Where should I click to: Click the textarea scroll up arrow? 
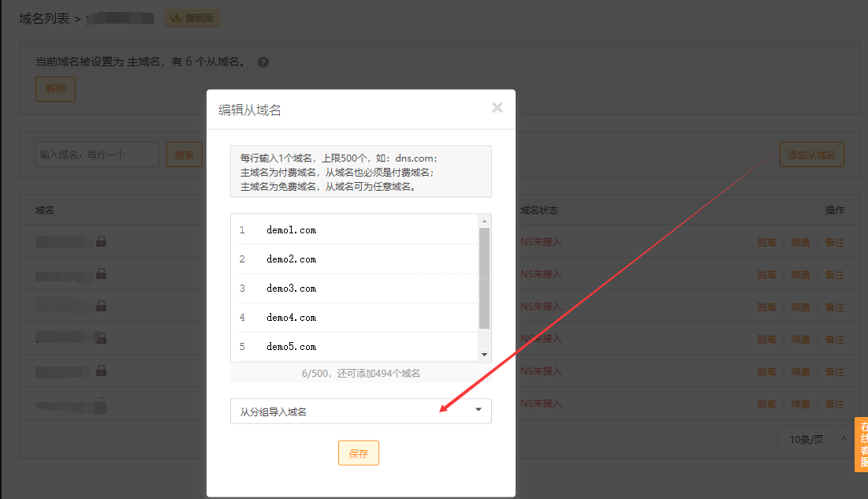point(485,221)
